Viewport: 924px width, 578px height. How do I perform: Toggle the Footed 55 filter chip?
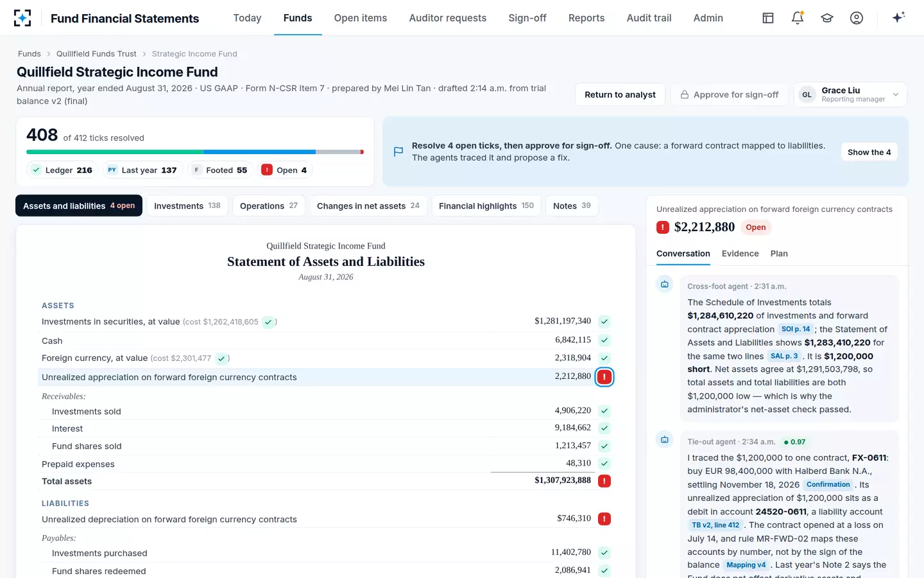[x=219, y=170]
